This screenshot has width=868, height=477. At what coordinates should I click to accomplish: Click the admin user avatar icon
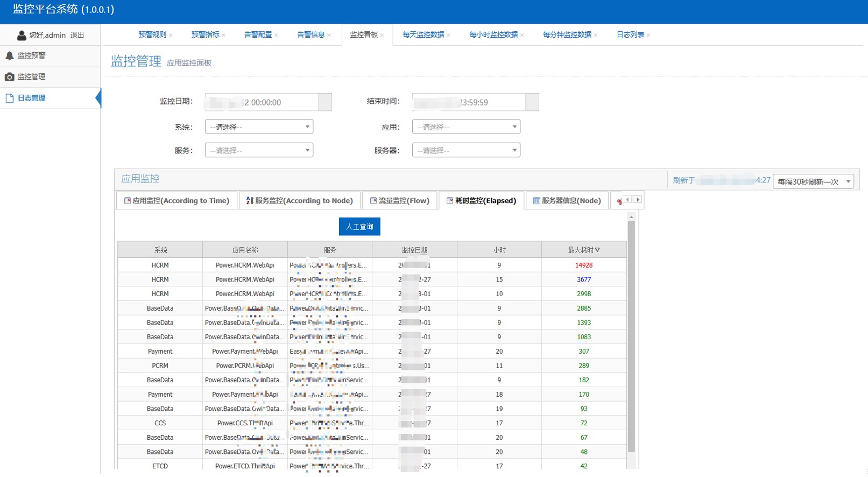[x=22, y=36]
